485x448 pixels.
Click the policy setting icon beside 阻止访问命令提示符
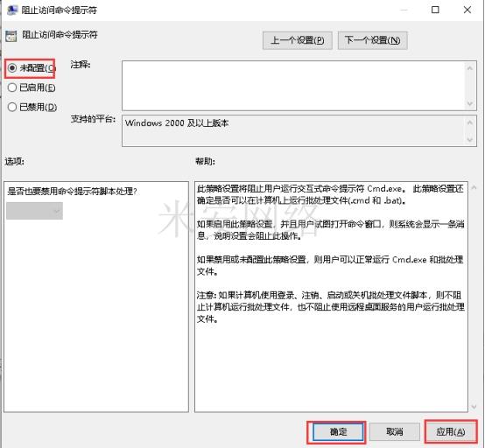point(11,36)
